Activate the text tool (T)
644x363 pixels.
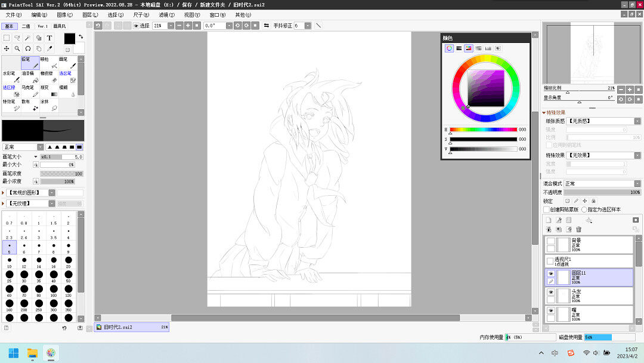click(49, 38)
